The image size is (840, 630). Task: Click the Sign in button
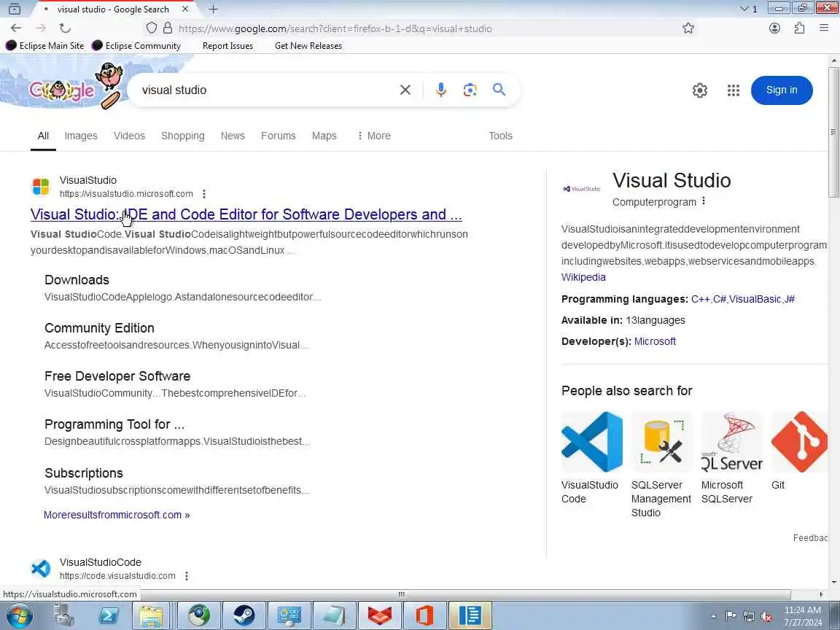point(782,90)
